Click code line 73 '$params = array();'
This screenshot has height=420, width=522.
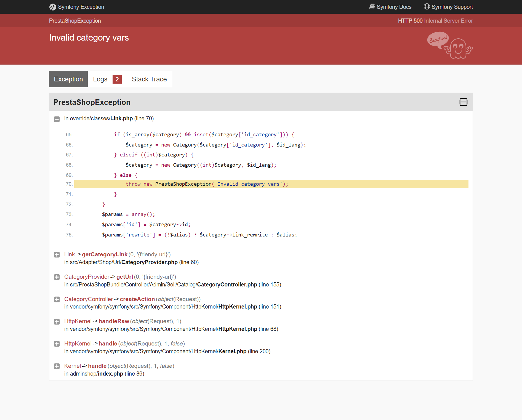click(x=129, y=214)
